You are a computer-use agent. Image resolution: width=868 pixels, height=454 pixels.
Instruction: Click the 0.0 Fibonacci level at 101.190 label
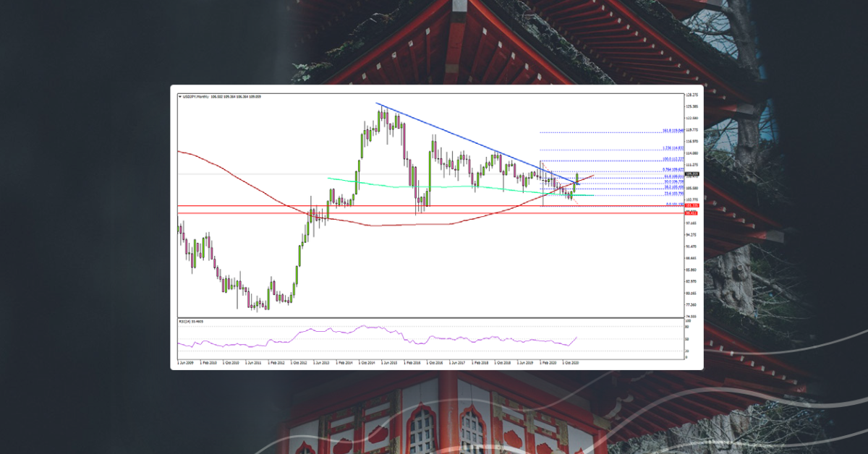(x=671, y=205)
